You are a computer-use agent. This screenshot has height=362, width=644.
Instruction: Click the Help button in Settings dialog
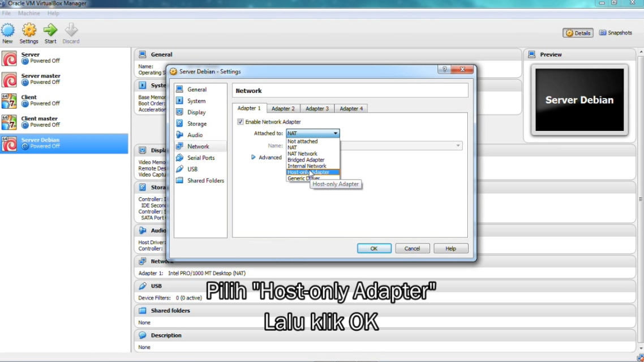coord(450,249)
